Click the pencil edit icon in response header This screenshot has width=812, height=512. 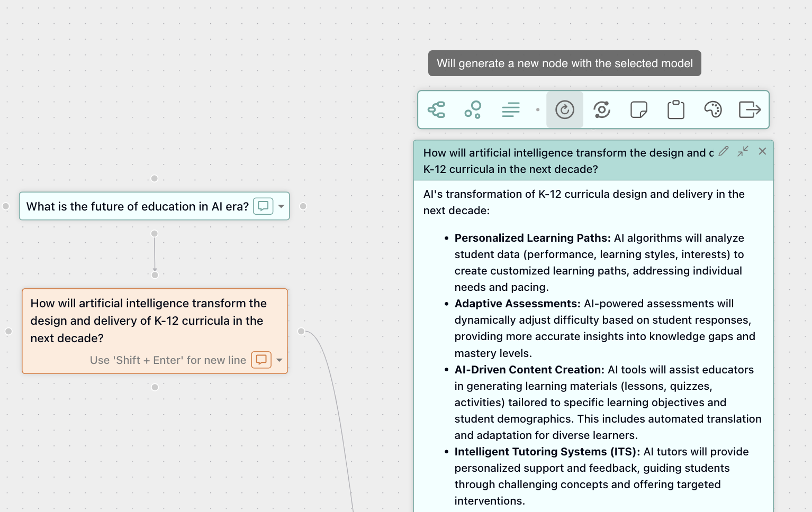[x=724, y=151]
